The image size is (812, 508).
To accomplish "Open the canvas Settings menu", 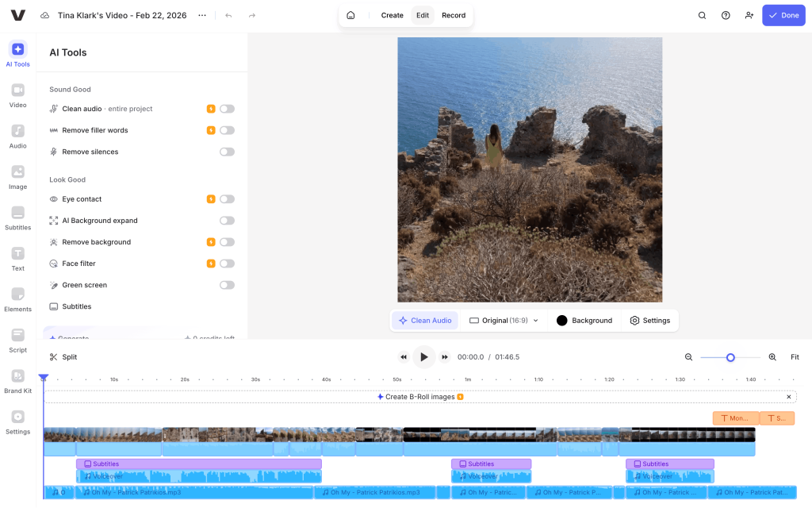I will point(649,321).
